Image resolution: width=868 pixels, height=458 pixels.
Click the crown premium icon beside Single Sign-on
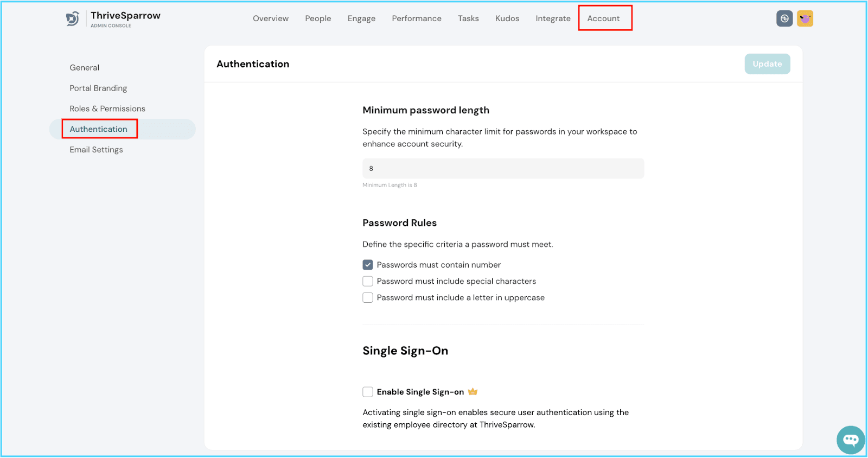[x=473, y=392]
